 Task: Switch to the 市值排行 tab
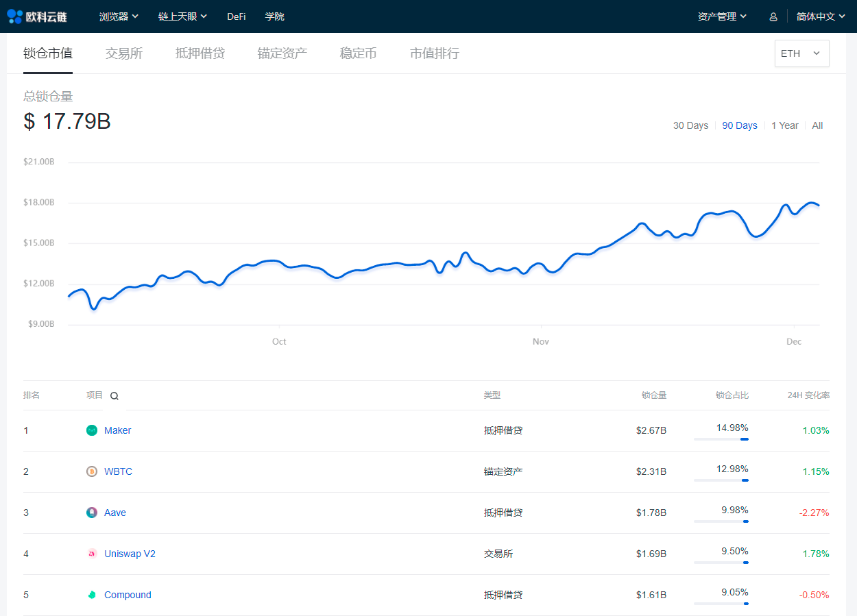[435, 53]
